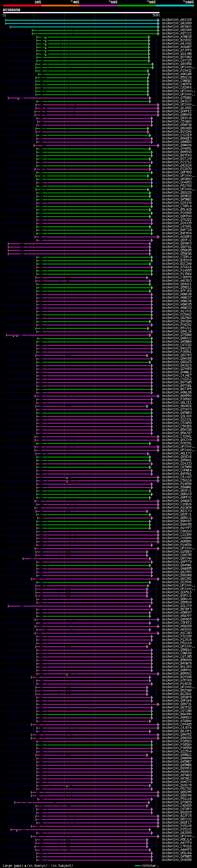Pick the UniRef100_Q8W006 hit

[x=177, y=145]
